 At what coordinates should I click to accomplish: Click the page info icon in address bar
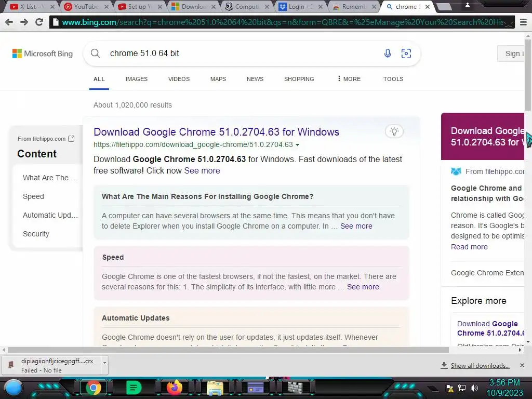tap(55, 22)
